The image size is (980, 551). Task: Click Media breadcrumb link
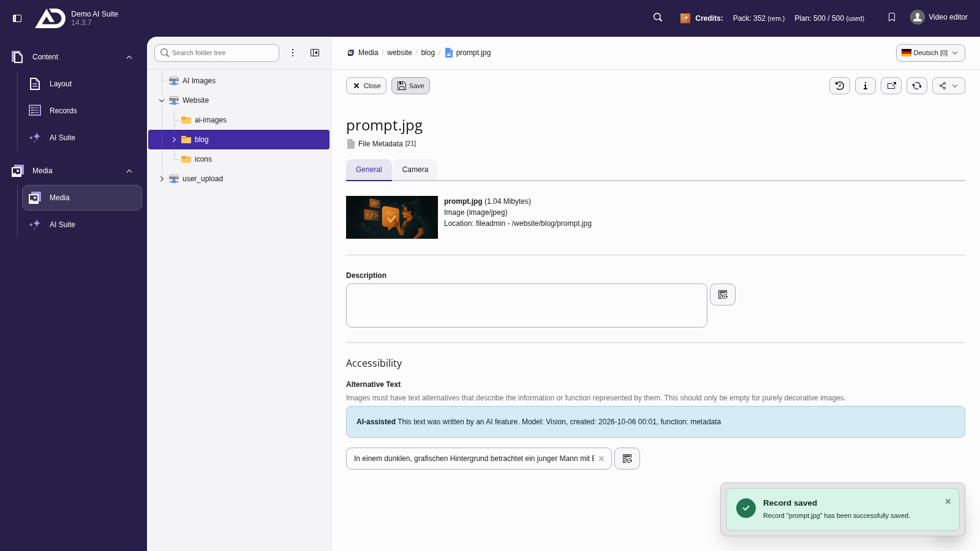point(363,53)
